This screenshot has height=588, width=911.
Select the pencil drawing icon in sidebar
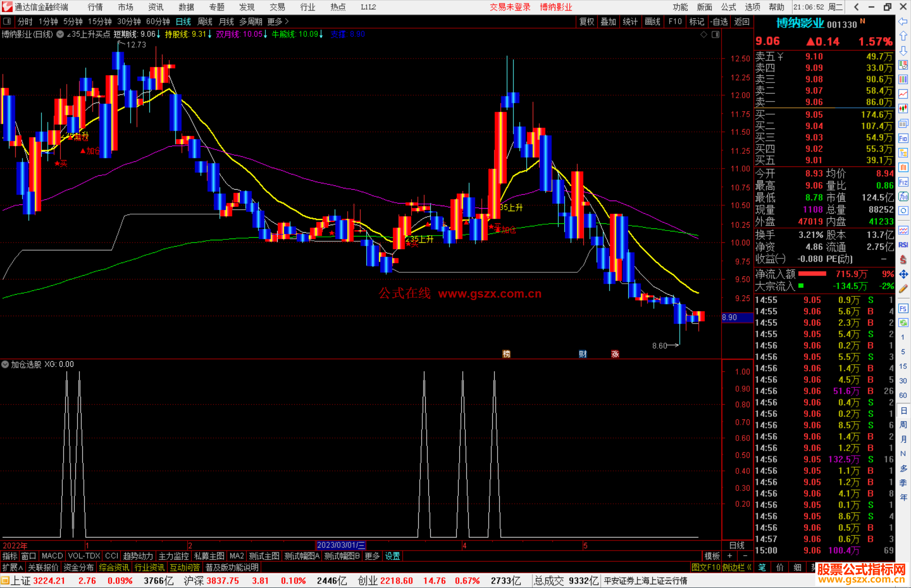tap(903, 289)
